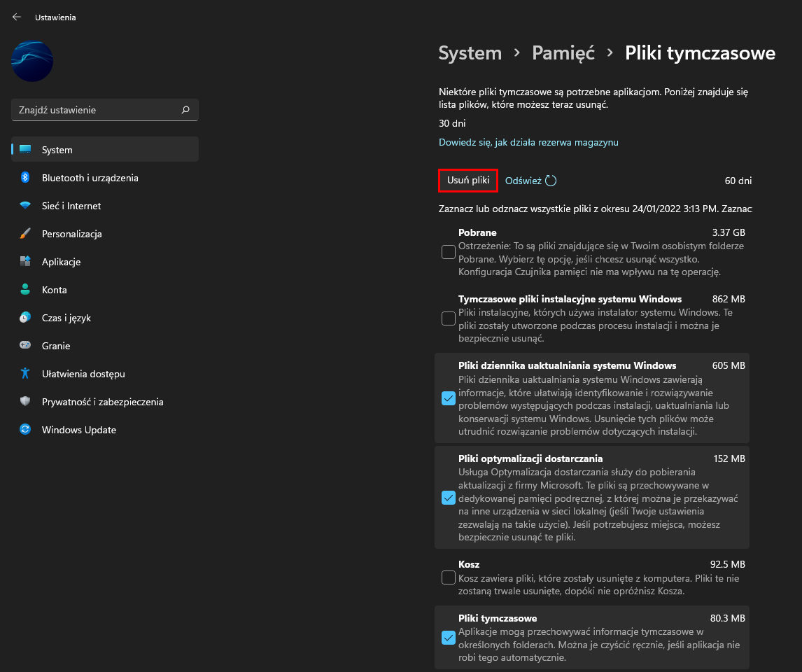Click the '92.5 MB' Kosz size value
Viewport: 802px width, 672px height.
727,565
